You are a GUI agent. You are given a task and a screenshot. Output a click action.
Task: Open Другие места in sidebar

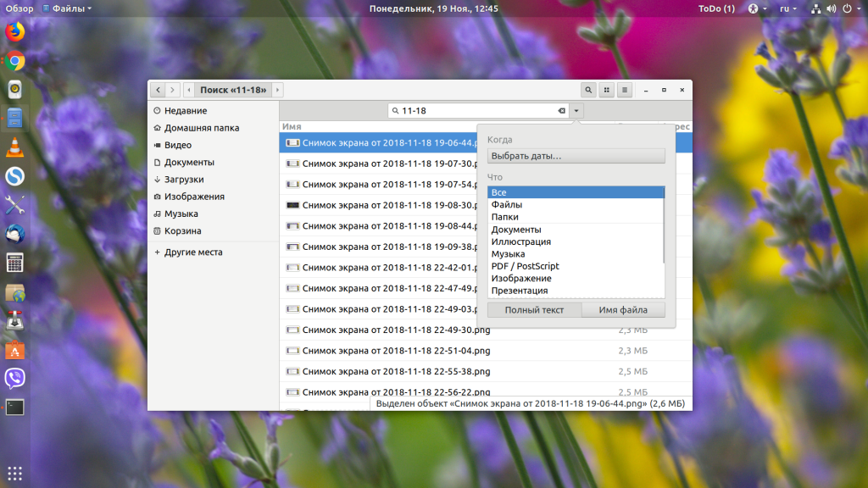(213, 252)
